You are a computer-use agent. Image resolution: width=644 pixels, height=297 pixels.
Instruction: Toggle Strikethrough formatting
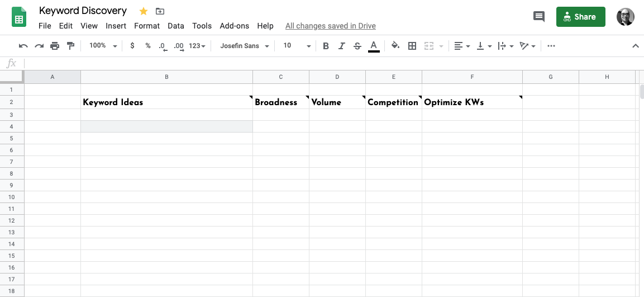click(x=357, y=46)
